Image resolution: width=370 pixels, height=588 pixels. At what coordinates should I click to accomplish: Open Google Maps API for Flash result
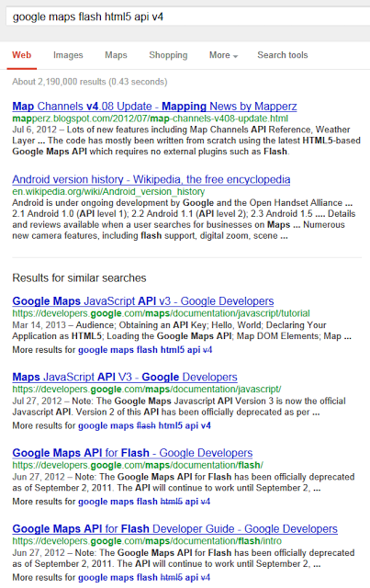pyautogui.click(x=132, y=453)
